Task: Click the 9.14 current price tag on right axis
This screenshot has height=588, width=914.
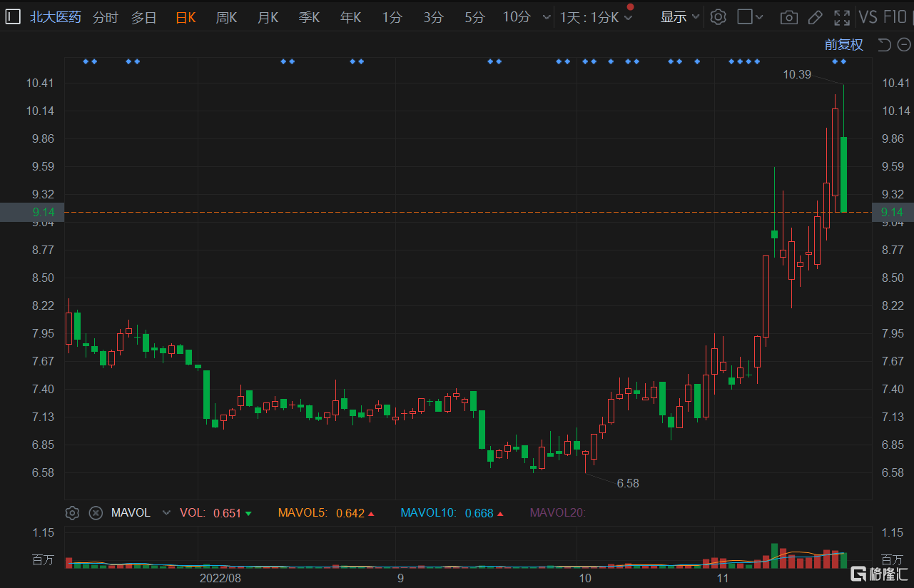Action: tap(893, 212)
